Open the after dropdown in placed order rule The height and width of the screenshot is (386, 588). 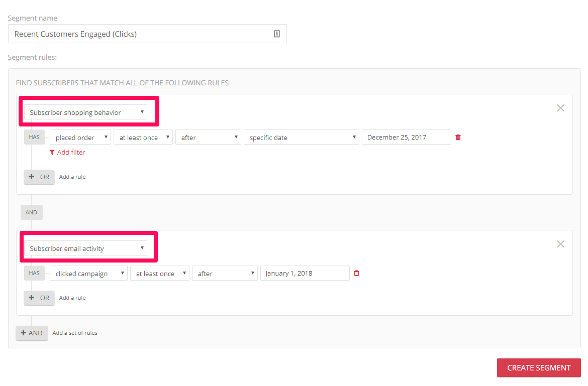click(208, 138)
